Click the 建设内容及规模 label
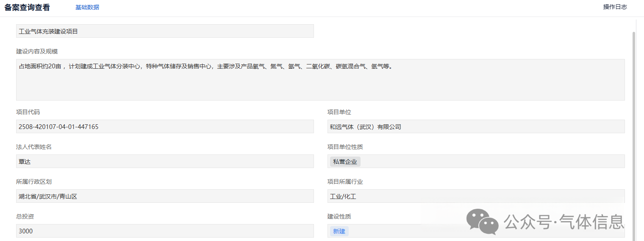Image resolution: width=644 pixels, height=241 pixels. coord(37,51)
